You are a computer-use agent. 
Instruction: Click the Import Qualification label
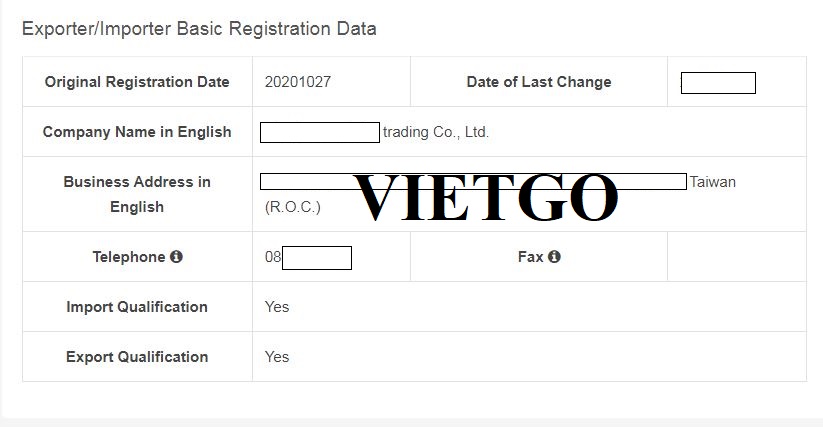pyautogui.click(x=137, y=307)
